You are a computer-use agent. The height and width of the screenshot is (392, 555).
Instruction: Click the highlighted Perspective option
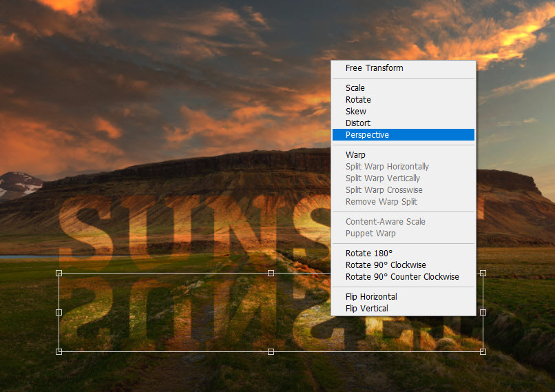(x=367, y=135)
